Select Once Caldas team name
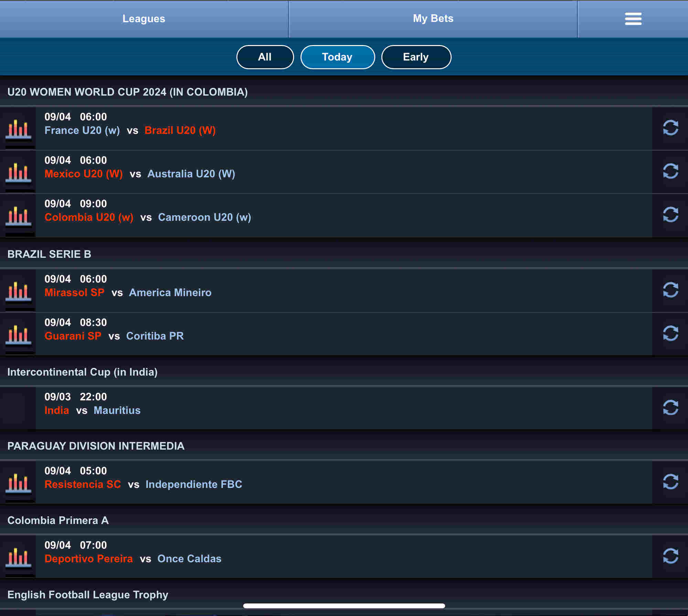 click(x=189, y=559)
